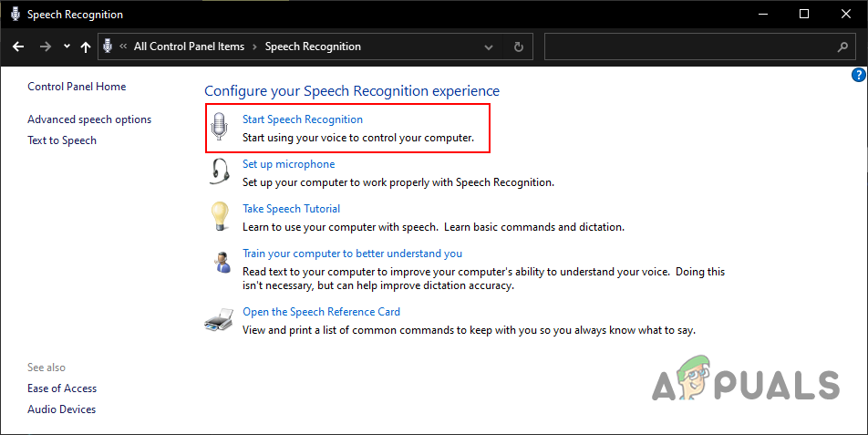Viewport: 868px width, 435px height.
Task: Go to Ease of Access
Action: (62, 388)
